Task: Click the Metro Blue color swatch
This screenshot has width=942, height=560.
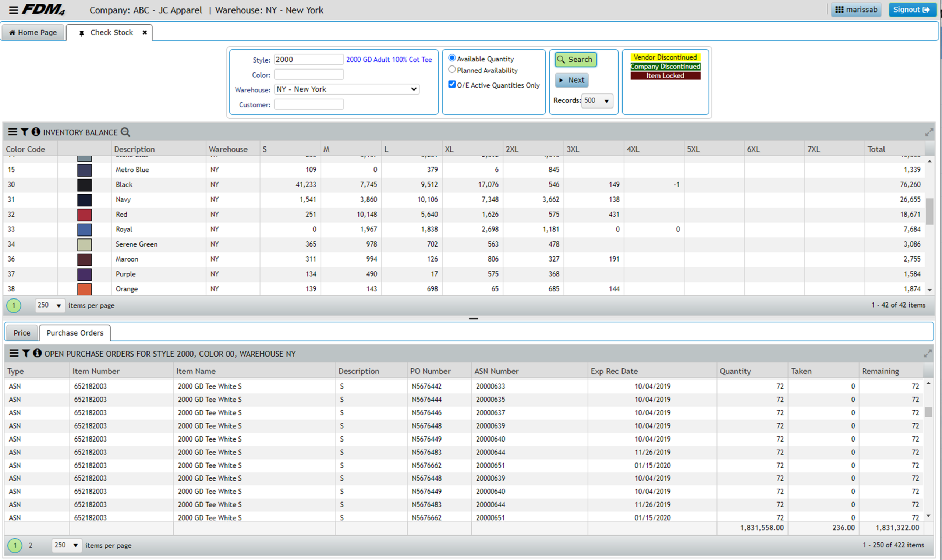Action: click(84, 170)
